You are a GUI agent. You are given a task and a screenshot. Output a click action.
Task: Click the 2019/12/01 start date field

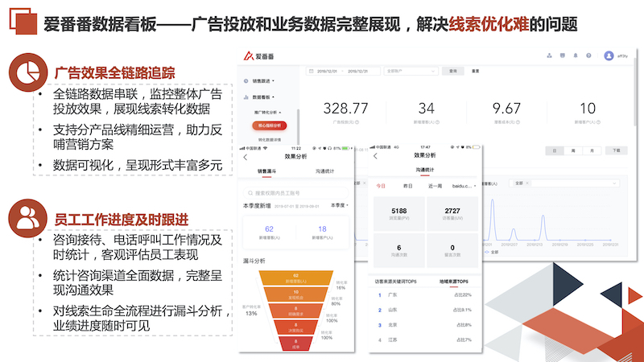pyautogui.click(x=327, y=71)
